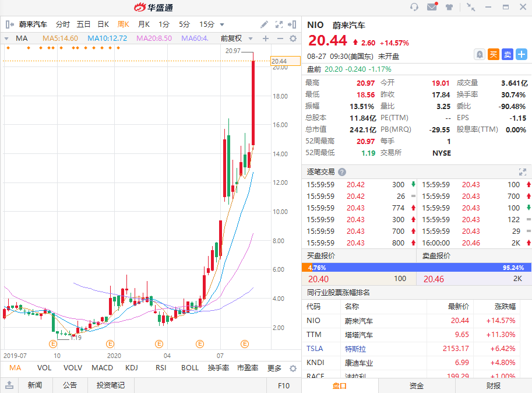Open the mail messages icon
The image size is (532, 393).
[432, 6]
